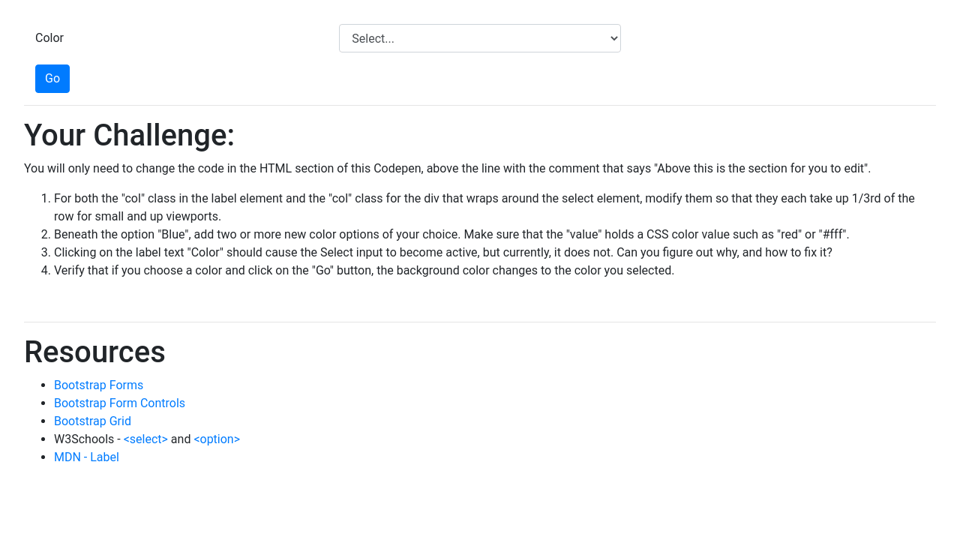
Task: Click the intro paragraph about the Codepen HTML section
Action: (447, 168)
